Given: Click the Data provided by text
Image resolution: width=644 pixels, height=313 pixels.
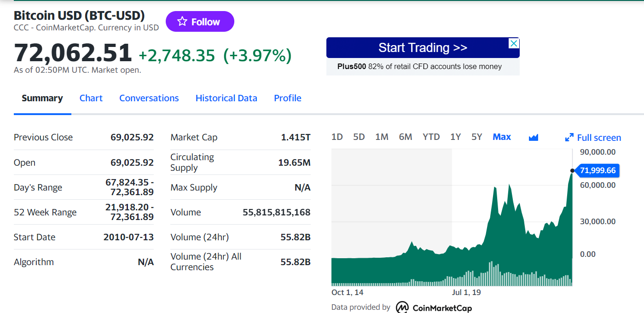Looking at the screenshot, I should [361, 307].
